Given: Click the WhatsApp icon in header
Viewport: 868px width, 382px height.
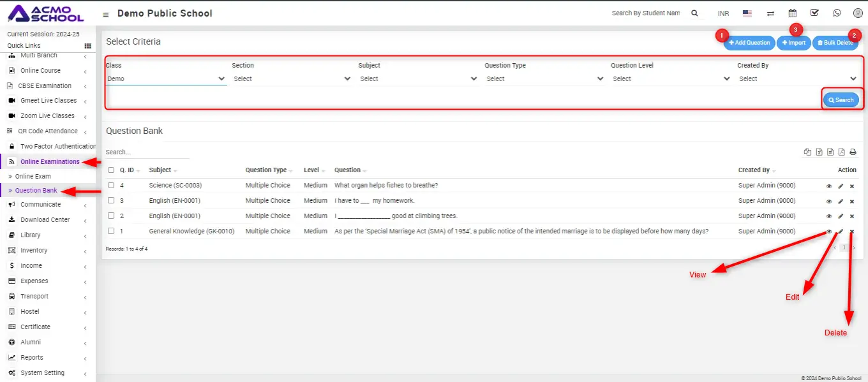Looking at the screenshot, I should [x=837, y=13].
